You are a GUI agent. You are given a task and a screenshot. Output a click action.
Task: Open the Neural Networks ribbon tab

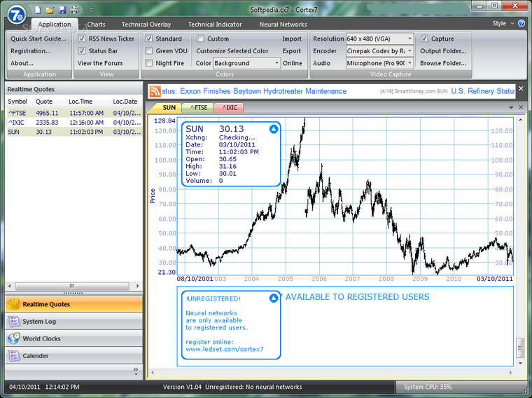[283, 25]
